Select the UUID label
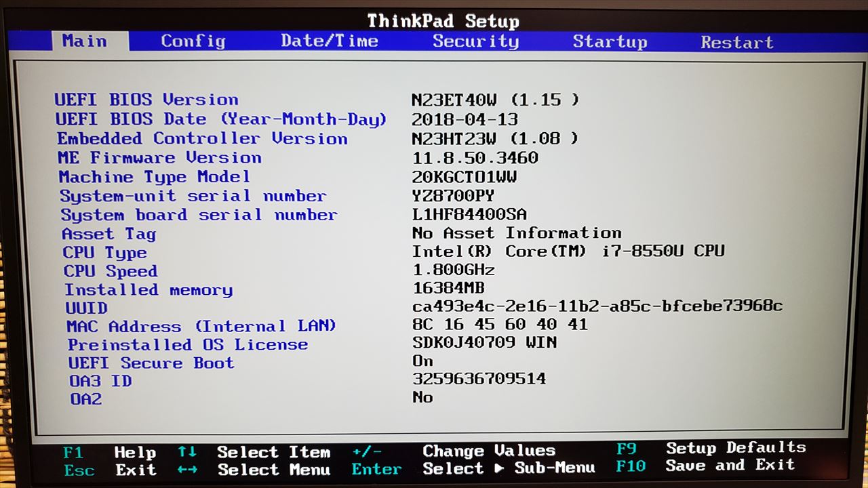This screenshot has height=488, width=868. coord(86,308)
